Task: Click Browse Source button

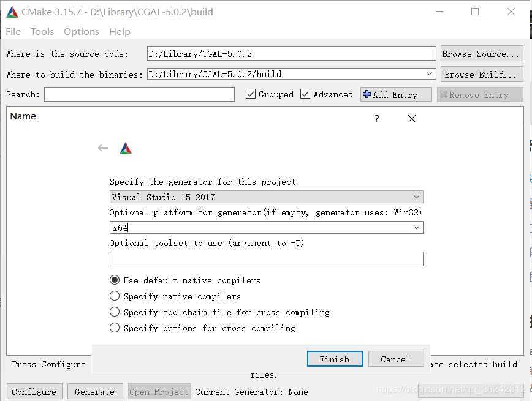Action: [x=482, y=54]
